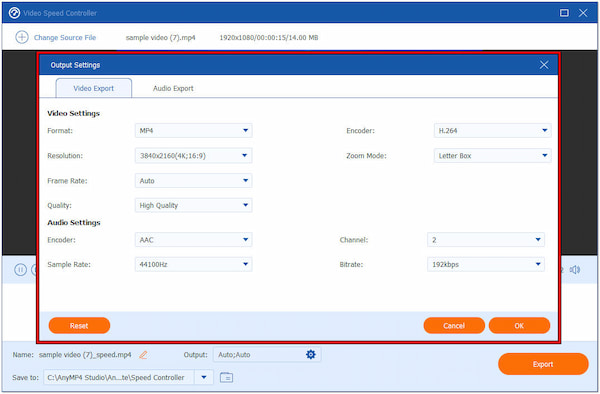600x394 pixels.
Task: Click the 1920x1080/00:00:15/14.00 MB info text
Action: [269, 37]
